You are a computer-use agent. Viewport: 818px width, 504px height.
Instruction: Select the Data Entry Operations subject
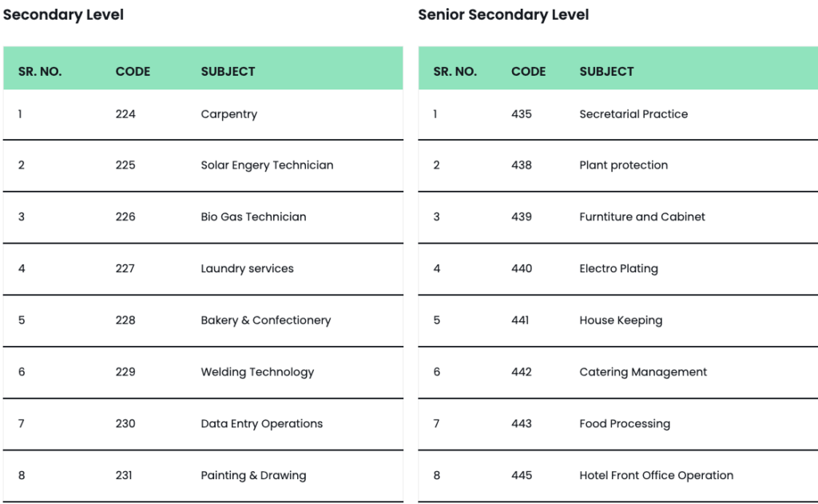pos(261,423)
